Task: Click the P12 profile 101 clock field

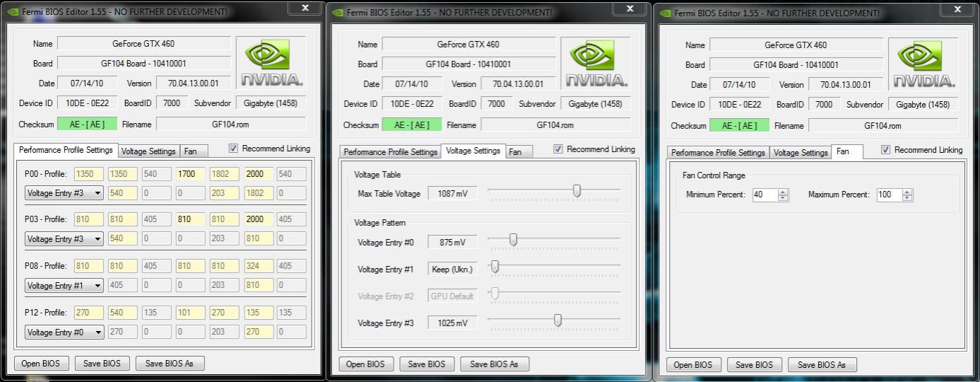Action: (190, 313)
